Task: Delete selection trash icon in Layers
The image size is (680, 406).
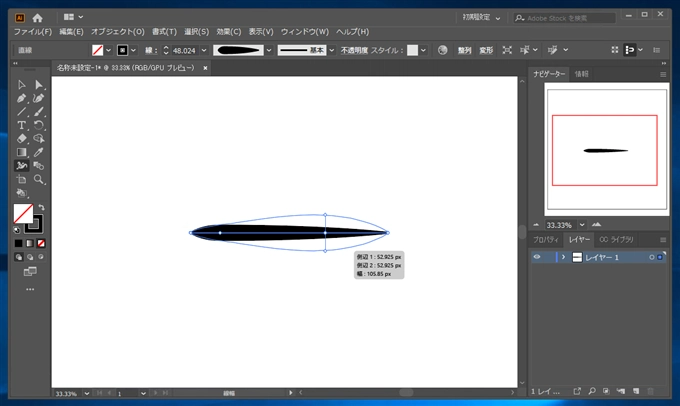Action: point(651,391)
